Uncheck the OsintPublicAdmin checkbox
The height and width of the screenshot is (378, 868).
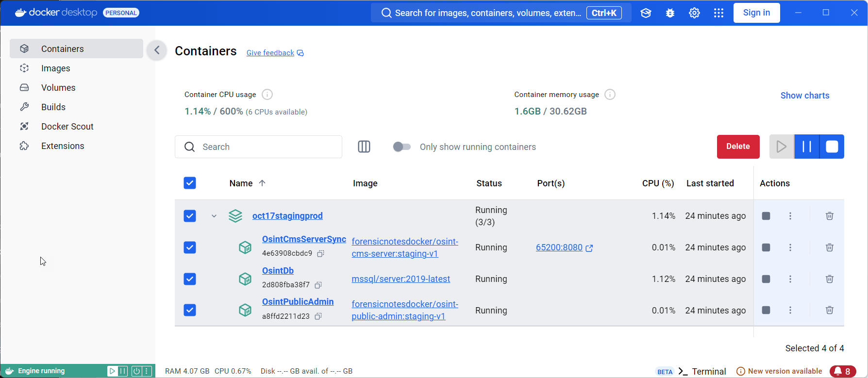tap(190, 310)
